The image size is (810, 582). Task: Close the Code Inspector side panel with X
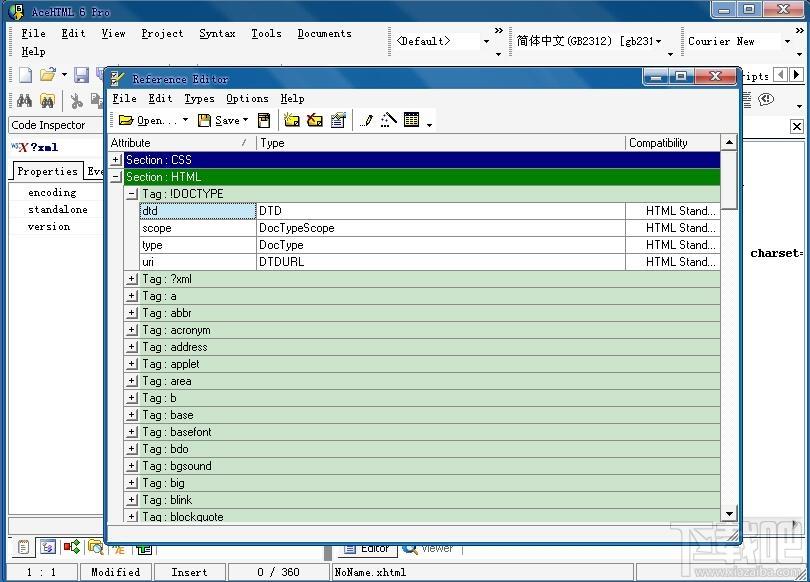click(x=797, y=126)
